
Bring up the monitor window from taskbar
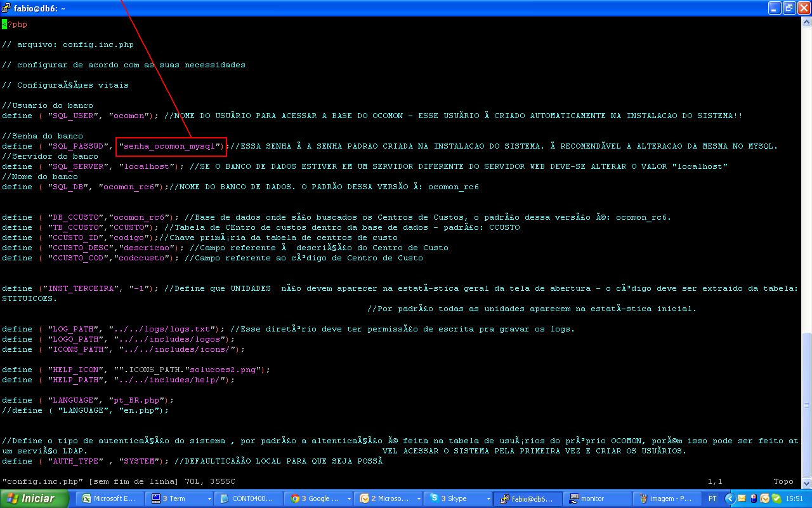[596, 498]
